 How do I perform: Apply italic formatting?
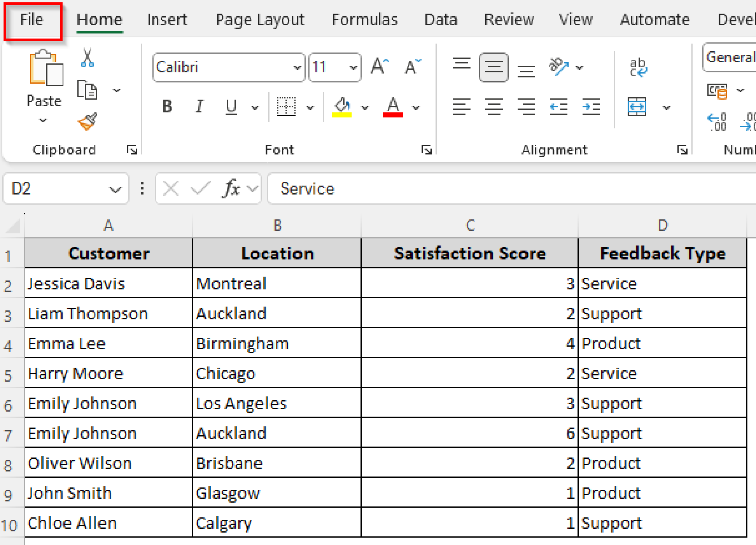199,106
